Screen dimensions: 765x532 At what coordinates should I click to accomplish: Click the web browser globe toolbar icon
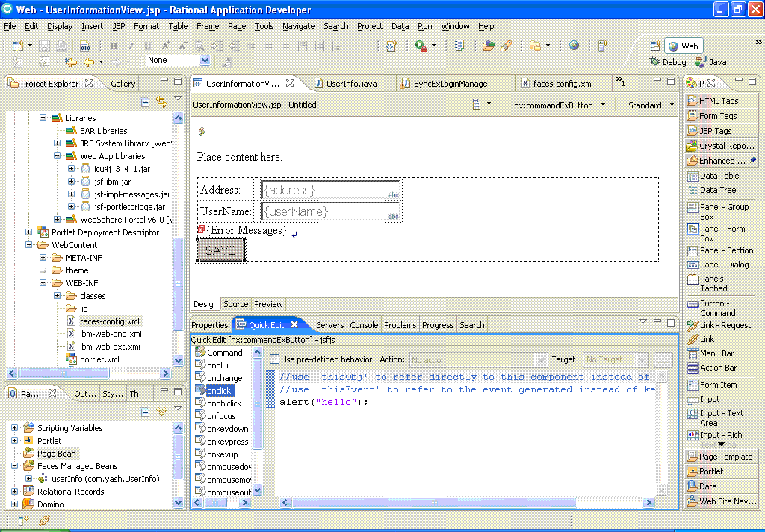(x=574, y=46)
